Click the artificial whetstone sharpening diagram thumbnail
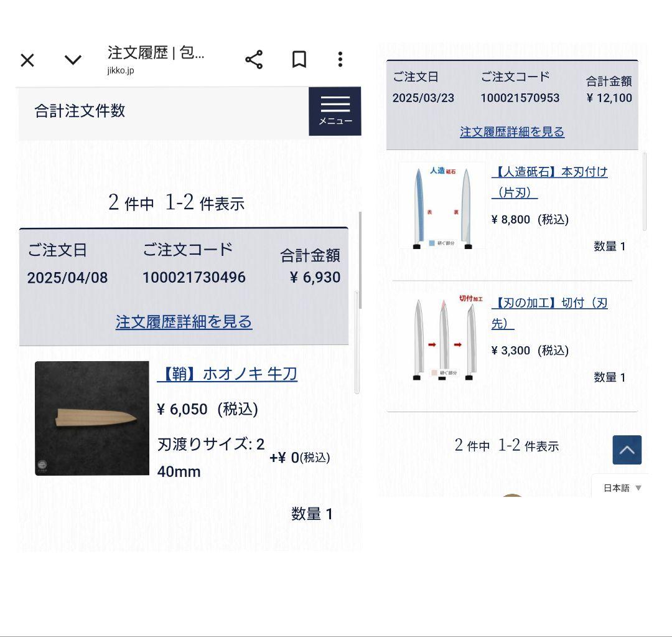Viewport: 672px width, 637px height. (x=442, y=205)
